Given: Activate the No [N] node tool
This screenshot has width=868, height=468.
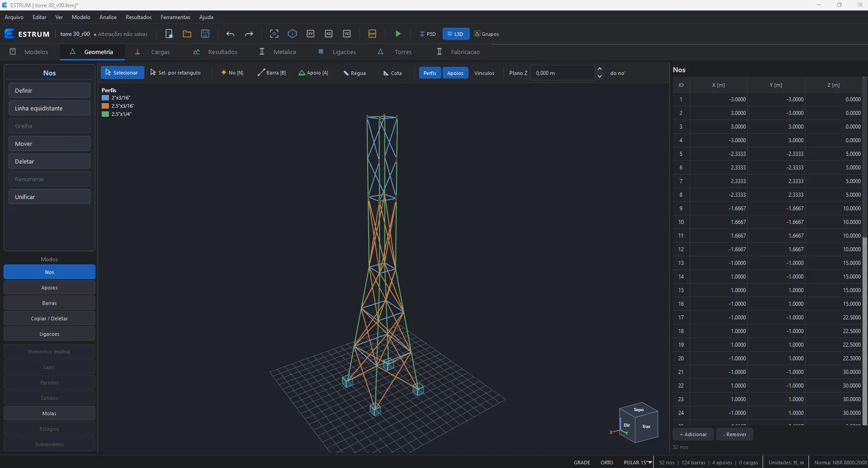Looking at the screenshot, I should 232,73.
